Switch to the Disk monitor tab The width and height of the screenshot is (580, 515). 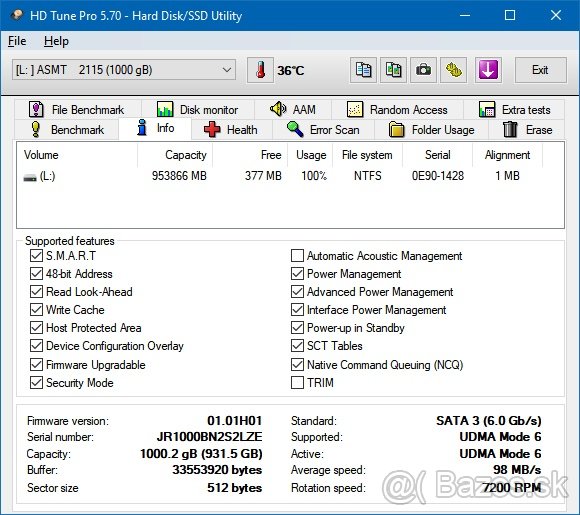pos(198,110)
